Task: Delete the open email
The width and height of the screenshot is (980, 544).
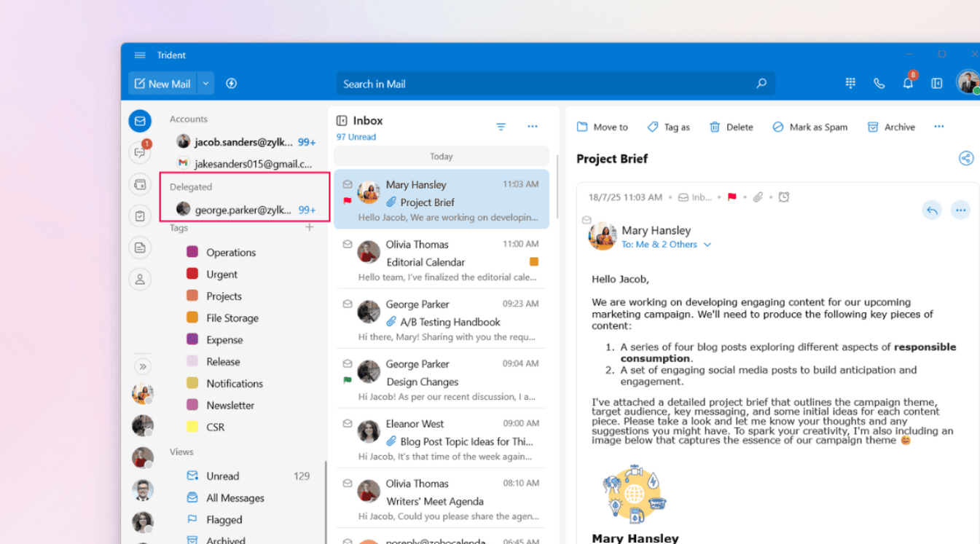Action: pos(732,127)
